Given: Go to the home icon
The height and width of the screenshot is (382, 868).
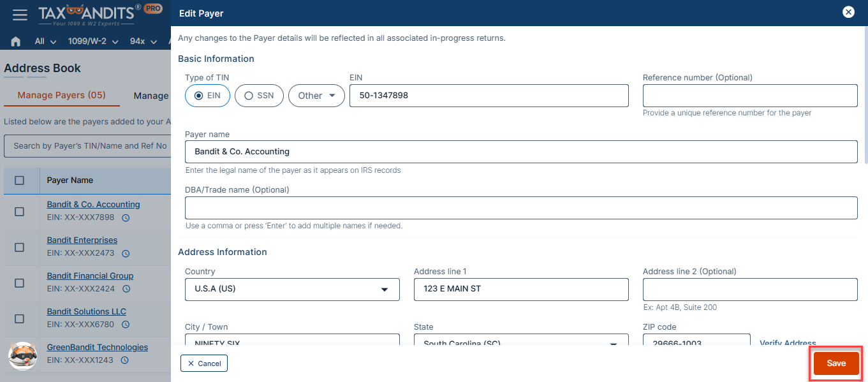Looking at the screenshot, I should pos(16,41).
